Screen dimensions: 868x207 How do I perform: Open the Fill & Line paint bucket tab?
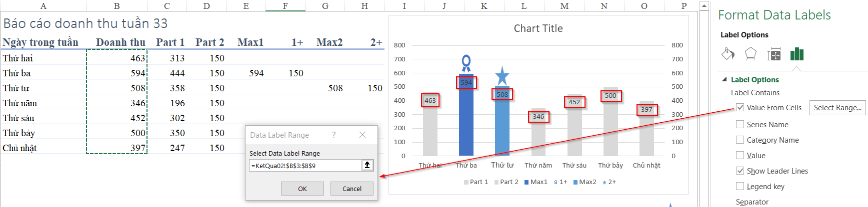(728, 54)
